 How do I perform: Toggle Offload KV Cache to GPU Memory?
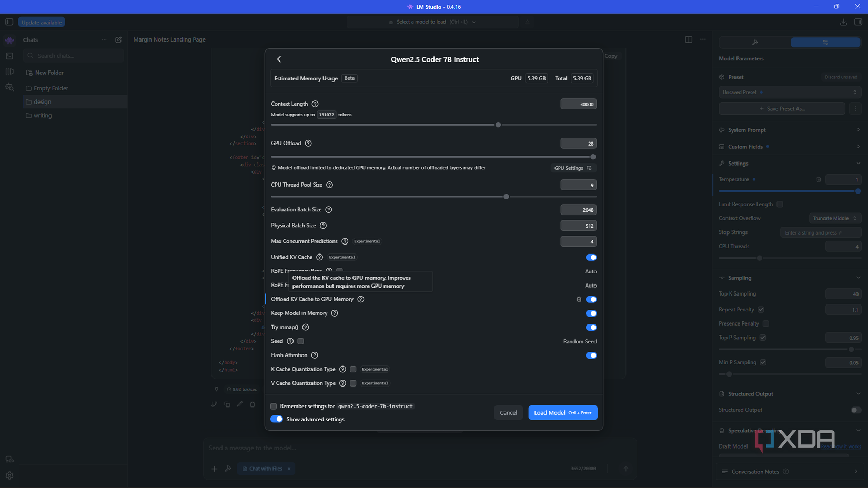tap(591, 299)
